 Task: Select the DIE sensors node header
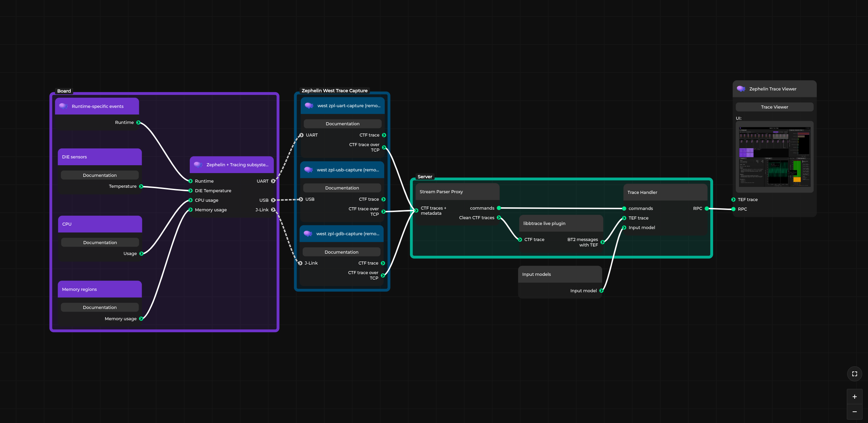coord(100,157)
